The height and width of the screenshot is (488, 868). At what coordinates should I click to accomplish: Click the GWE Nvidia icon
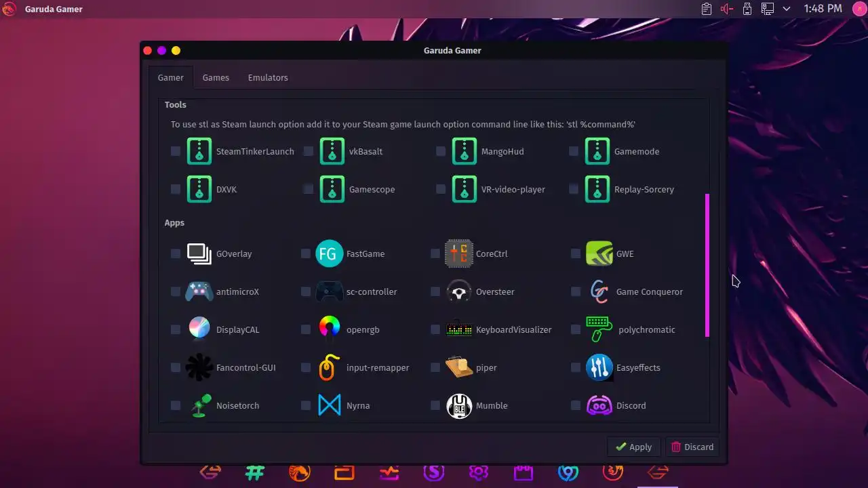point(599,253)
